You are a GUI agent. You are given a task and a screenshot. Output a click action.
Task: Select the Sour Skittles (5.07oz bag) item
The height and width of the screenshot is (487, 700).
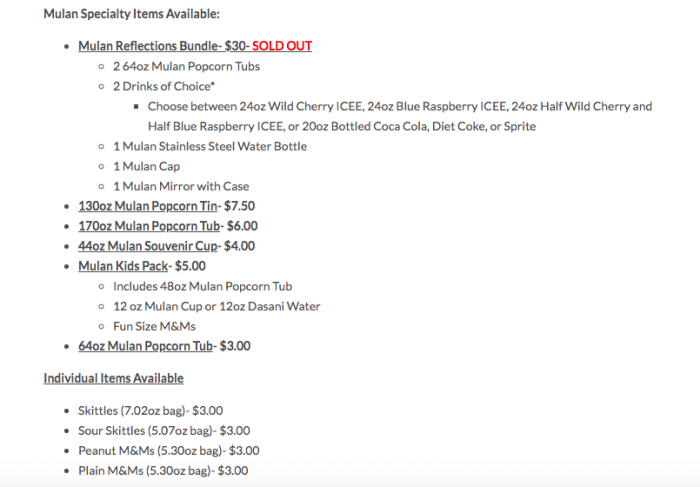164,430
